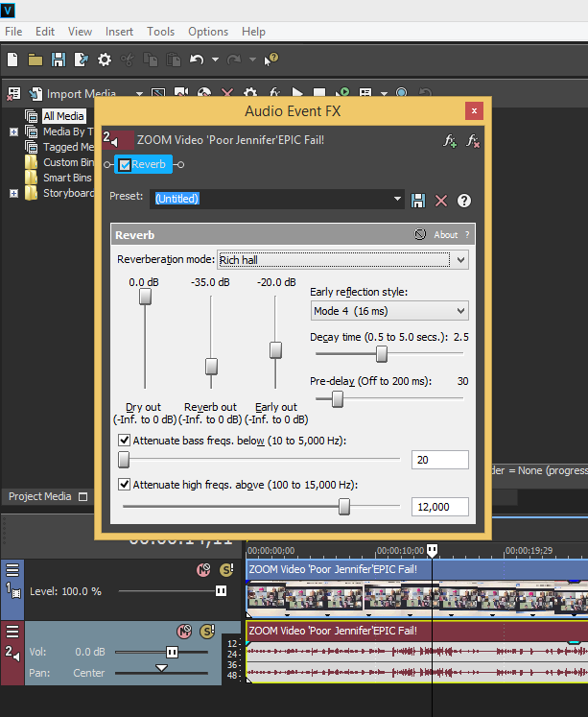
Task: Click the Dry out vertical slider handle
Action: pos(145,297)
